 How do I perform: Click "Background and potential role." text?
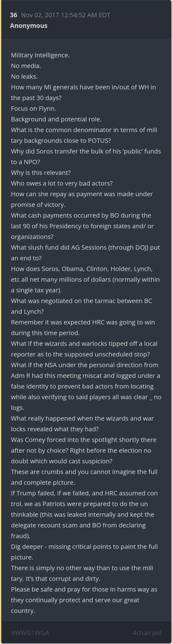pos(56,119)
